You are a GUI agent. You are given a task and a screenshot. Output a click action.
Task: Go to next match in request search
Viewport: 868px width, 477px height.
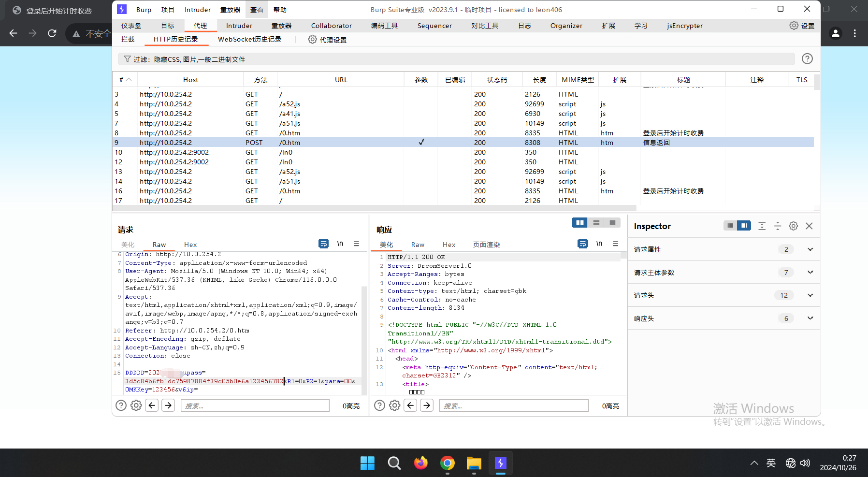click(x=168, y=405)
